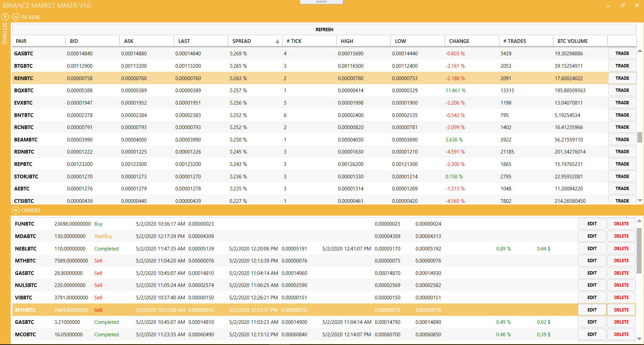Select the BQXBTC ticker row name

tap(24, 90)
